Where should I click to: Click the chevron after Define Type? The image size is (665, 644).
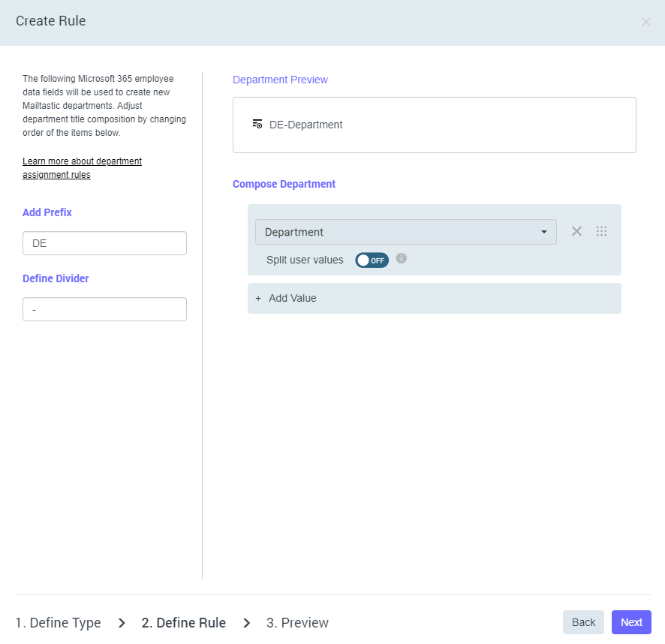[x=122, y=623]
